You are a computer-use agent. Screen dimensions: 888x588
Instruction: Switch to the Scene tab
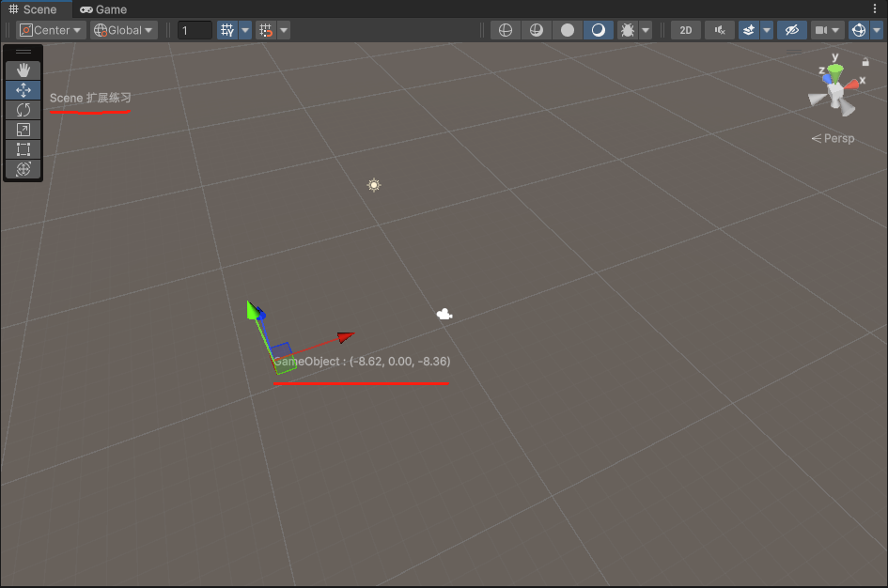pos(33,9)
